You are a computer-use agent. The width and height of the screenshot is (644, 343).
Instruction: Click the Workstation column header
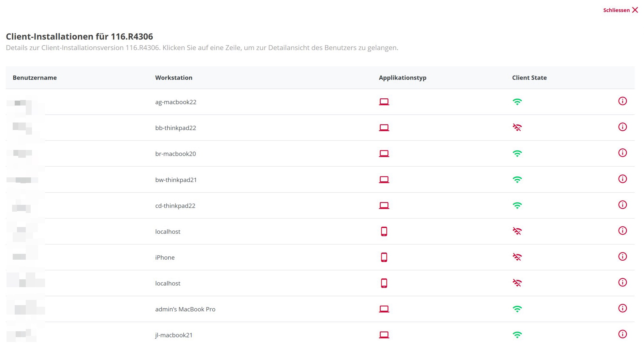(174, 78)
